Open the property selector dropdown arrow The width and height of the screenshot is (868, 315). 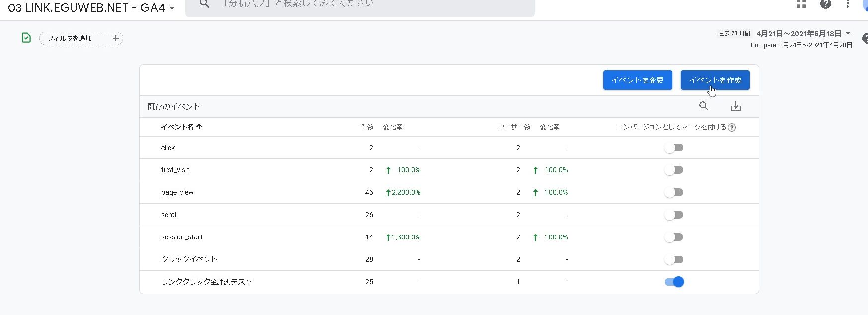(x=172, y=8)
